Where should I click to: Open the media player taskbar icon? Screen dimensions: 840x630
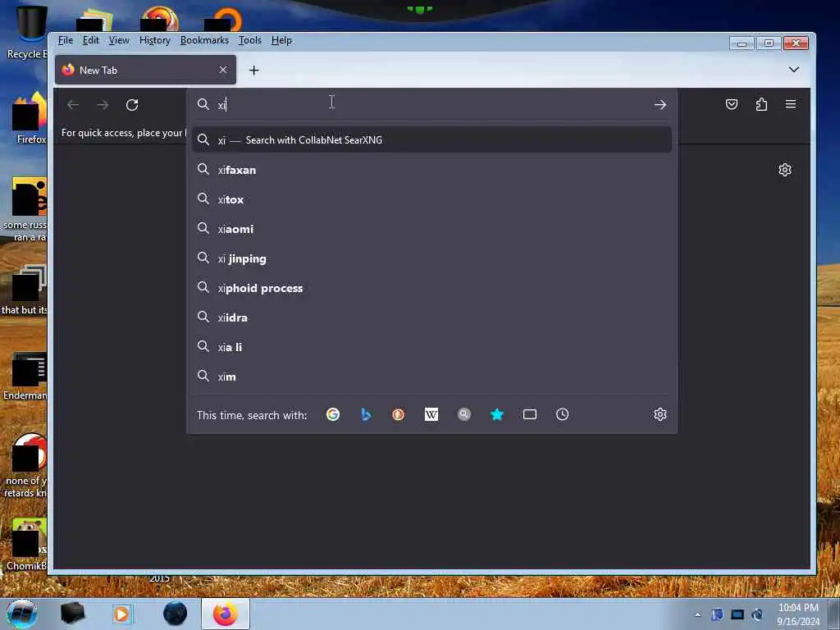click(x=121, y=614)
